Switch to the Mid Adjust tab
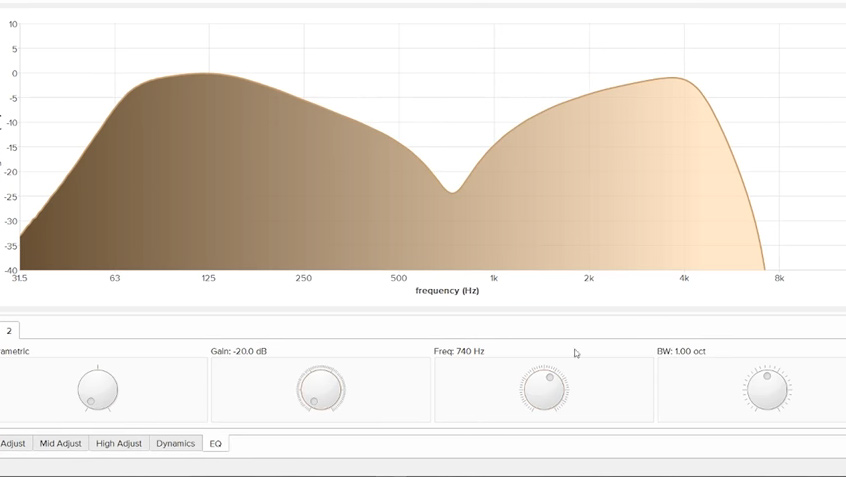Viewport: 846px width, 477px height. pos(60,443)
